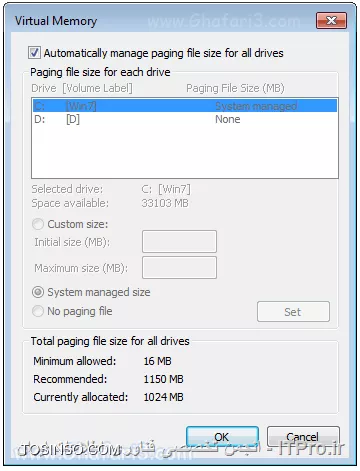Select the D: [D] drive row
Screen dimensions: 360x471
185,119
